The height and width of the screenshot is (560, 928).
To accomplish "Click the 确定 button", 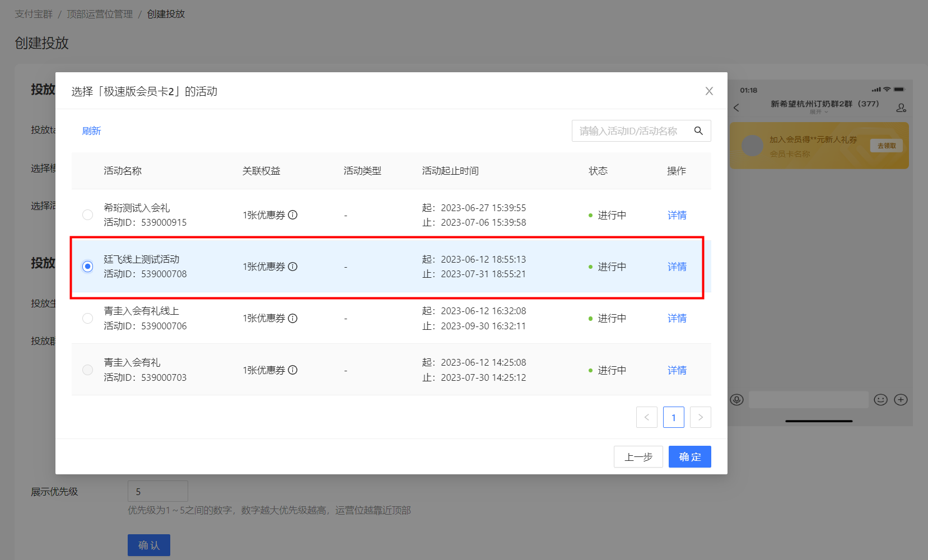I will (689, 457).
